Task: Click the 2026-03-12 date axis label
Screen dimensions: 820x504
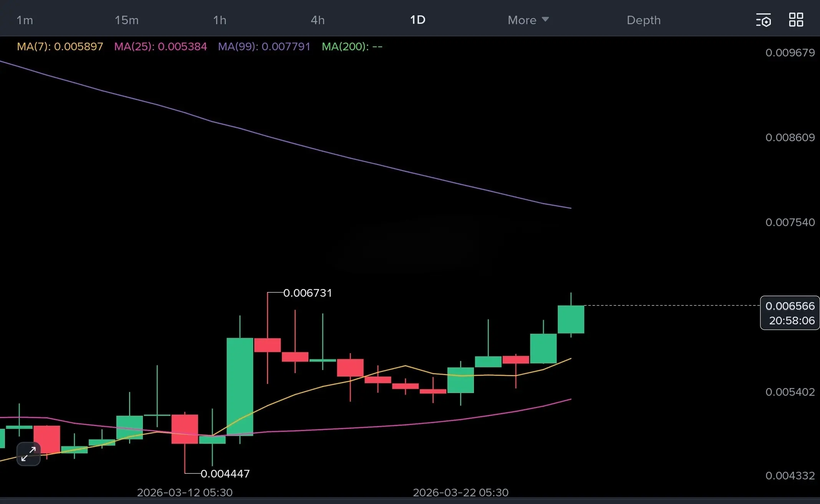Action: click(185, 492)
